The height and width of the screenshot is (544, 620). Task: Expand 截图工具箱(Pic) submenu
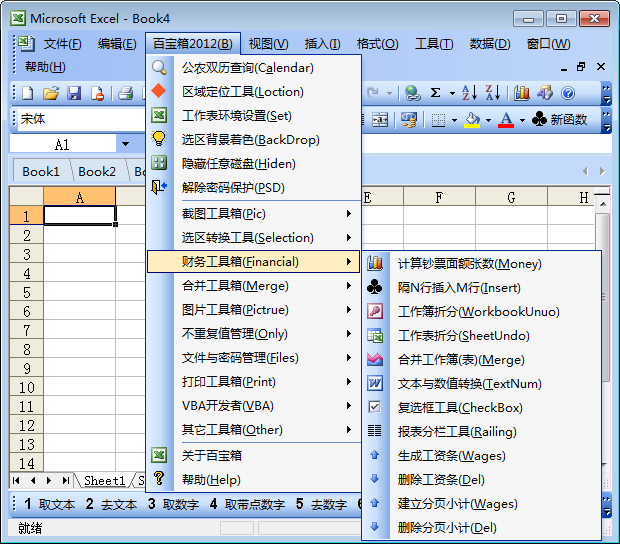tap(253, 214)
